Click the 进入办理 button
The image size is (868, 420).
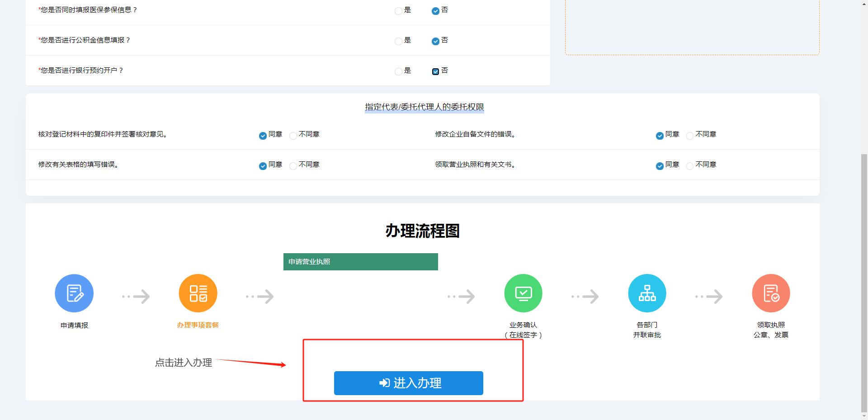[408, 383]
